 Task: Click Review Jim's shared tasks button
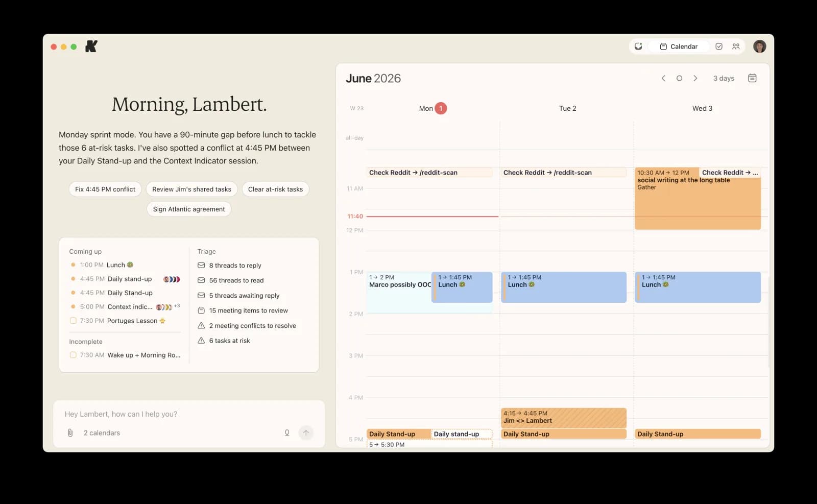191,189
